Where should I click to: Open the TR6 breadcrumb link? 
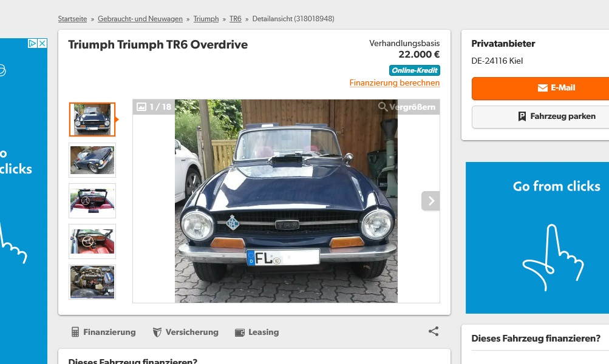pos(236,19)
